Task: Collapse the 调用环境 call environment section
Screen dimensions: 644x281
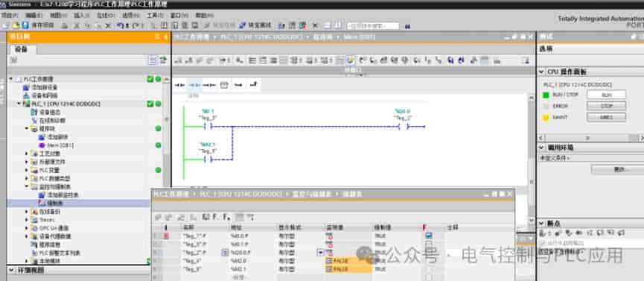Action: 542,148
